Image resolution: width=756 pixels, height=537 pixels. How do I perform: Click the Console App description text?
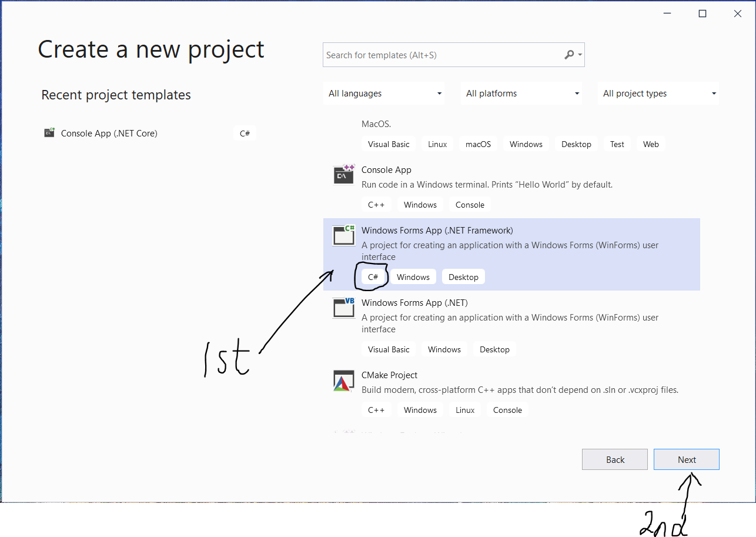pyautogui.click(x=487, y=185)
